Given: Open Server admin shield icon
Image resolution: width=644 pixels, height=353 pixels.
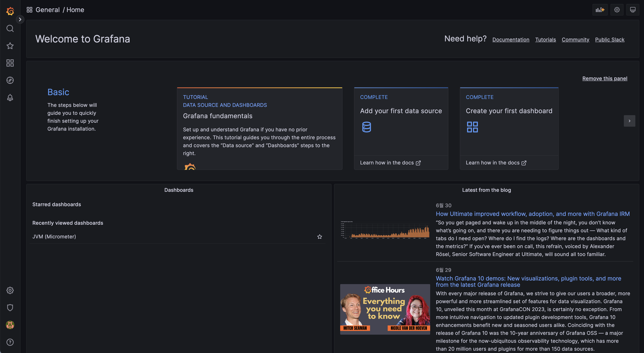Looking at the screenshot, I should [10, 307].
